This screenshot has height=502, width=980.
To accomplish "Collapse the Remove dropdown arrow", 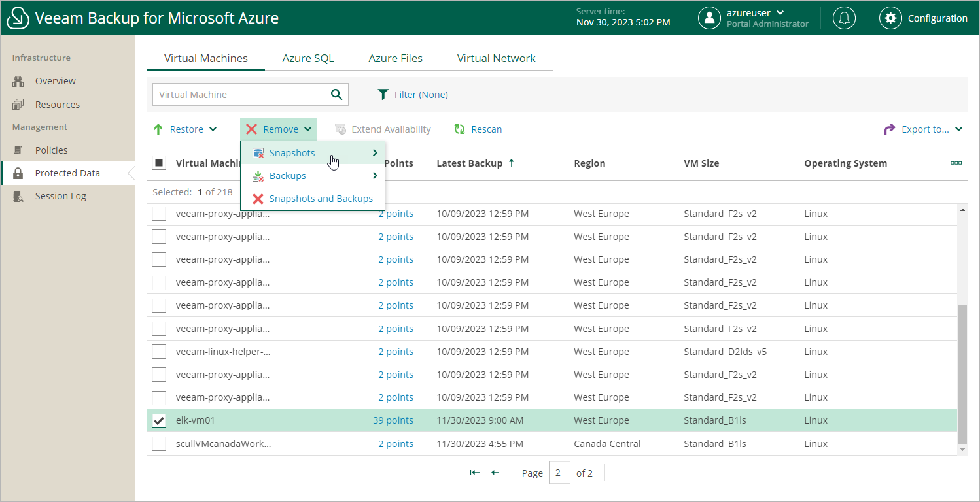I will (307, 129).
